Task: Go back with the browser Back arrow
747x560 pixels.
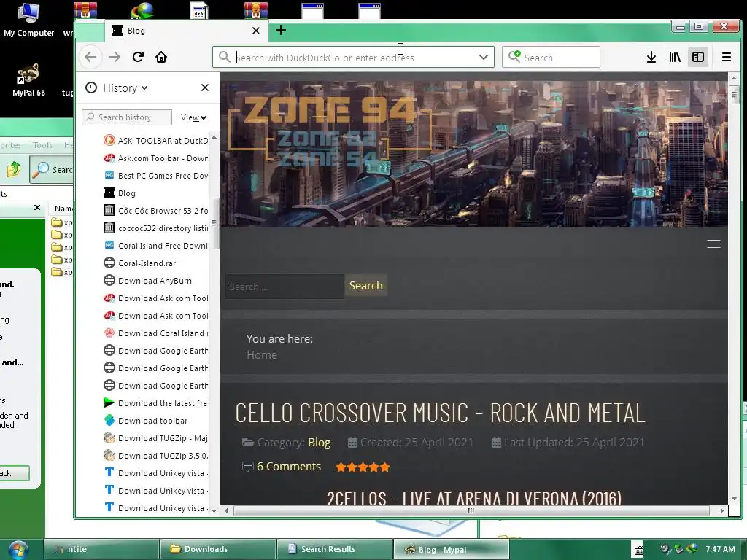Action: click(x=90, y=57)
